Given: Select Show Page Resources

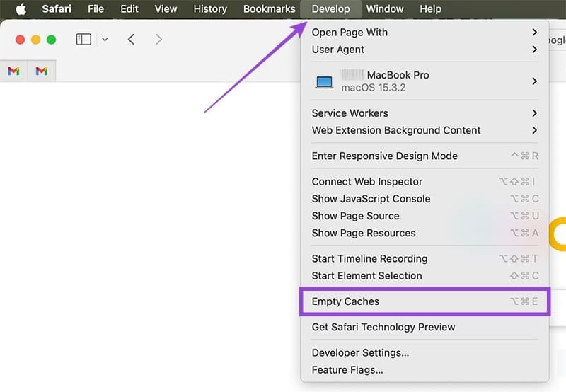Looking at the screenshot, I should pyautogui.click(x=425, y=233).
